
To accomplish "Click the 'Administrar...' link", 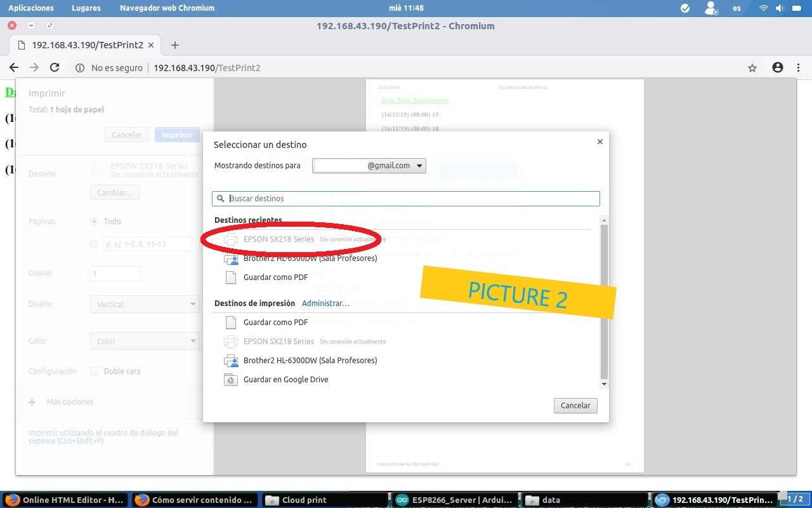I will coord(325,304).
